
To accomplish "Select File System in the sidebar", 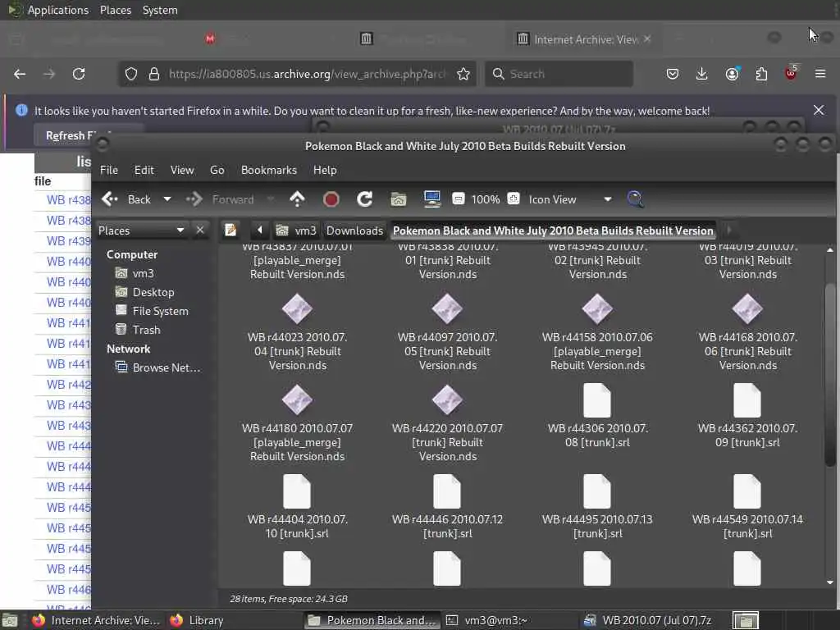I will (152, 311).
